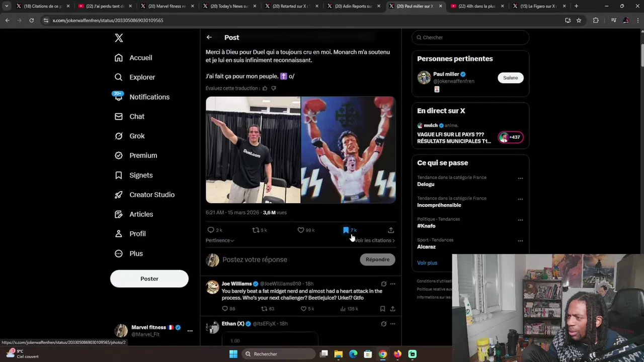Viewport: 644px width, 362px height.
Task: Bookmark this page with the star icon
Action: [579, 20]
